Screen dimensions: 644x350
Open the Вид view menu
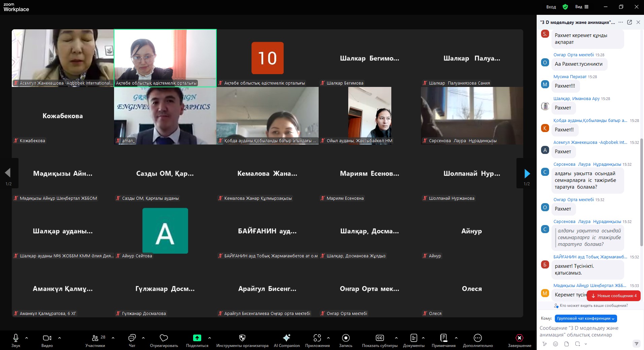pos(582,7)
